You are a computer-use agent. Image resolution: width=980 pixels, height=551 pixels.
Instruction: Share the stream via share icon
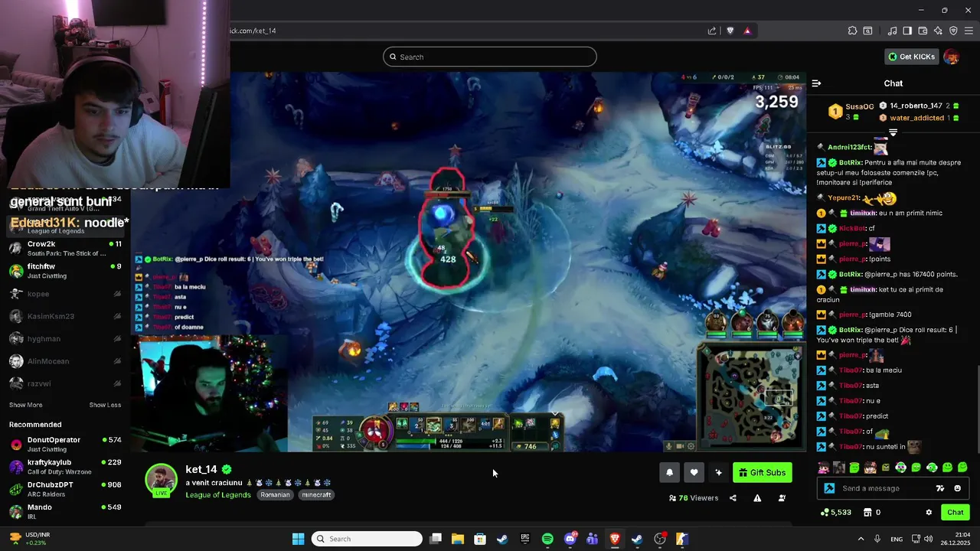coord(733,498)
